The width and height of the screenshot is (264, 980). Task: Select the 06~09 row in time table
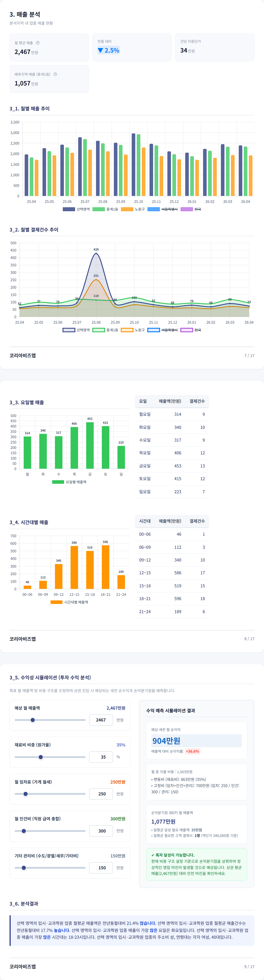[172, 547]
